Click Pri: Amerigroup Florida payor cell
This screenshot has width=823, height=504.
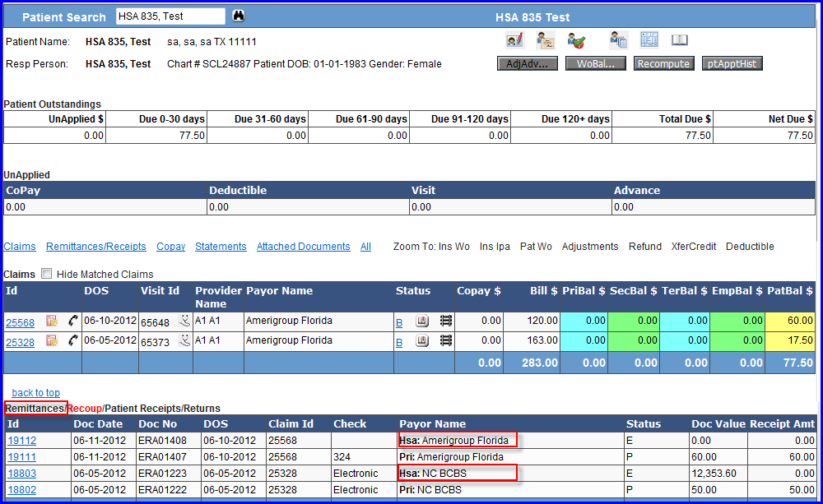[511, 457]
